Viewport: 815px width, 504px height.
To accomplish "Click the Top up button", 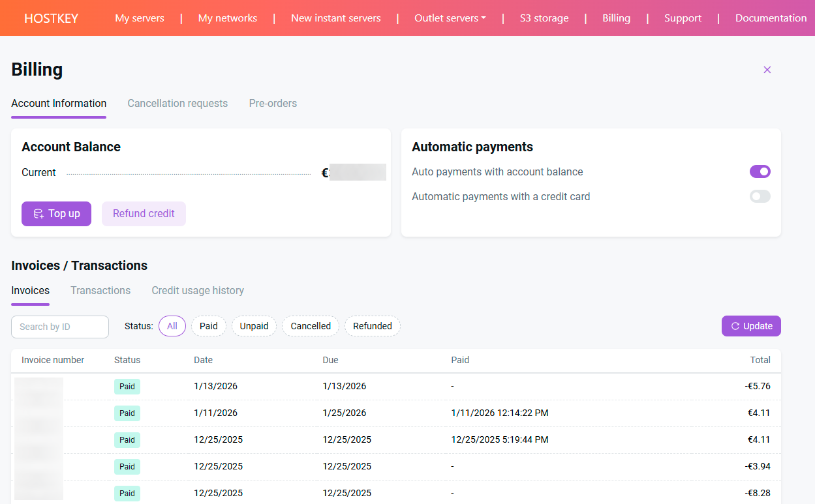I will (56, 214).
